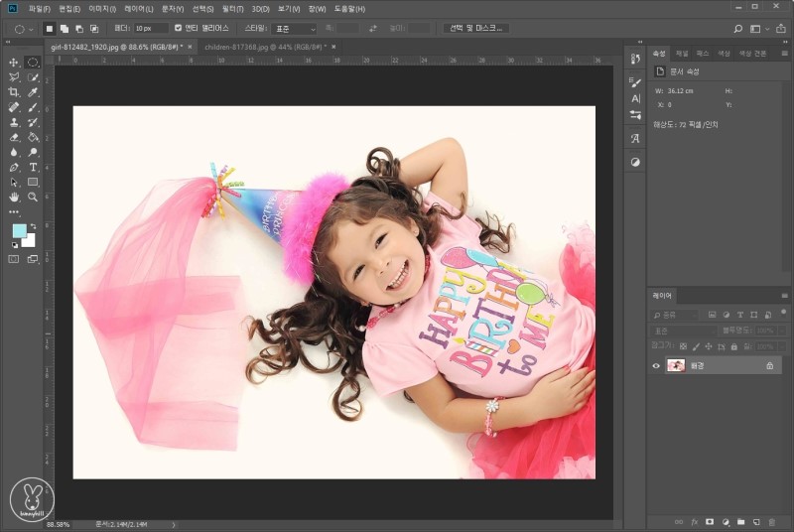Click the create new layer icon
The height and width of the screenshot is (532, 794).
coord(755,520)
